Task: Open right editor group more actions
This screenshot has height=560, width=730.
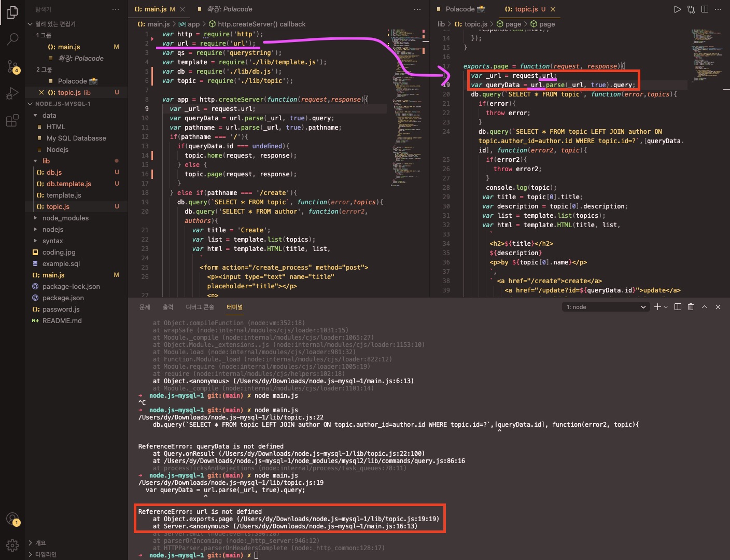Action: (x=718, y=9)
